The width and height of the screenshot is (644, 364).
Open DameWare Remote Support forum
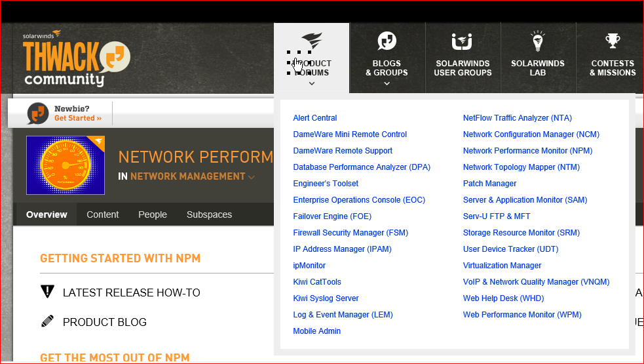(x=343, y=151)
